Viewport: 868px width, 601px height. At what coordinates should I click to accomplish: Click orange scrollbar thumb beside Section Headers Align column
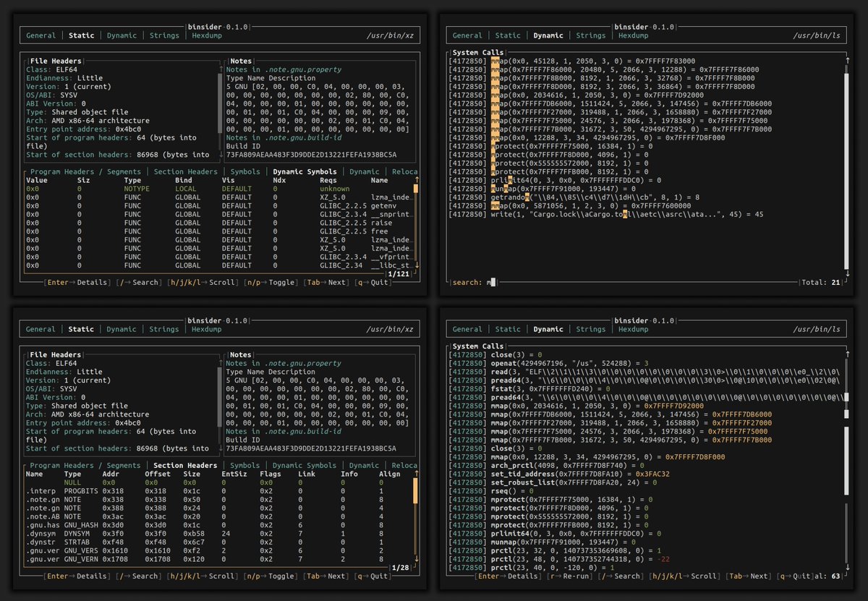tap(415, 490)
